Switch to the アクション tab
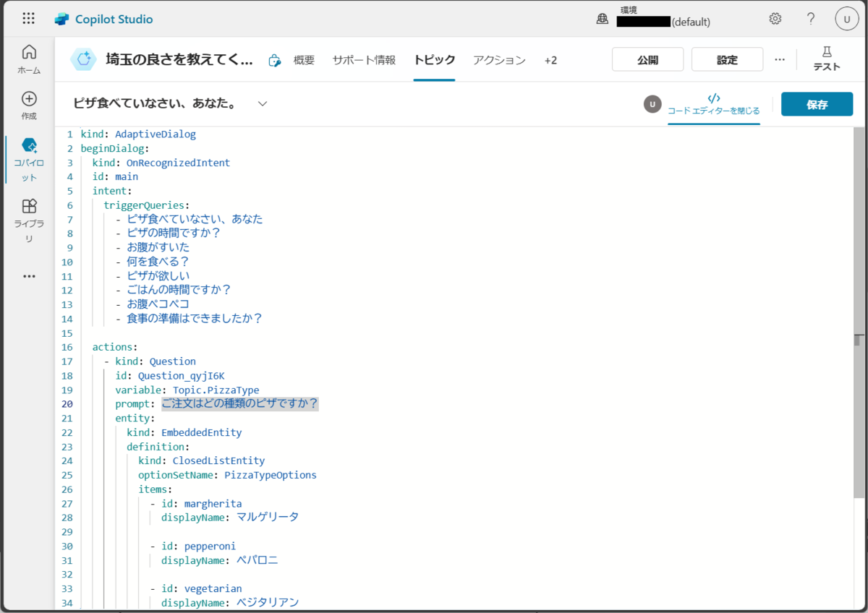This screenshot has height=613, width=868. 499,61
